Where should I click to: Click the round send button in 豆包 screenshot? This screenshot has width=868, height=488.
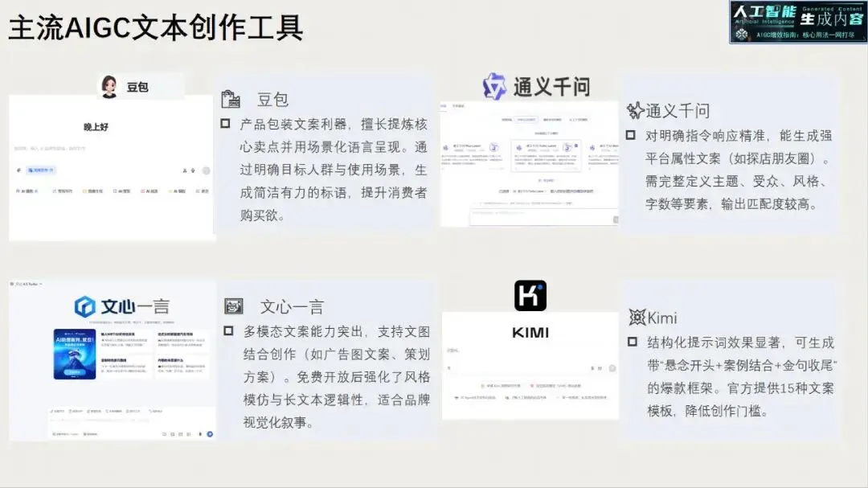pos(206,170)
